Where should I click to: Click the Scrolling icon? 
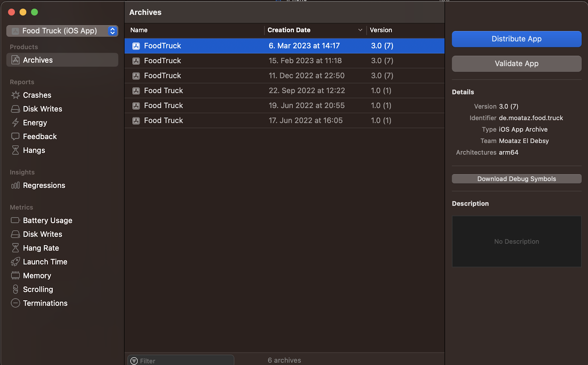pyautogui.click(x=15, y=289)
